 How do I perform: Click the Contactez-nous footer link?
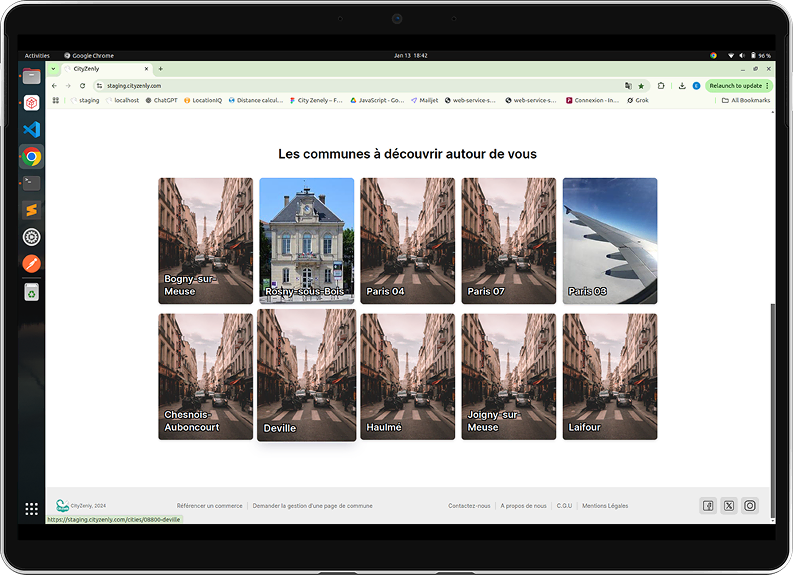pos(469,506)
